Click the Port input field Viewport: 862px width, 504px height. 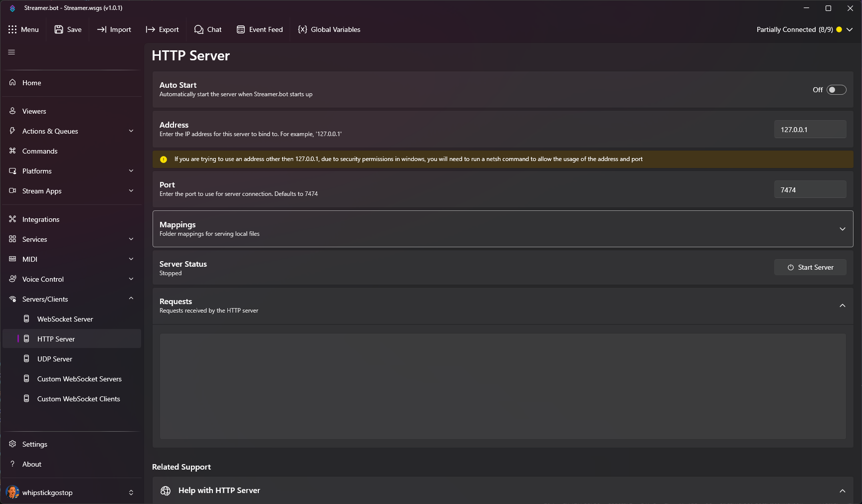click(810, 190)
